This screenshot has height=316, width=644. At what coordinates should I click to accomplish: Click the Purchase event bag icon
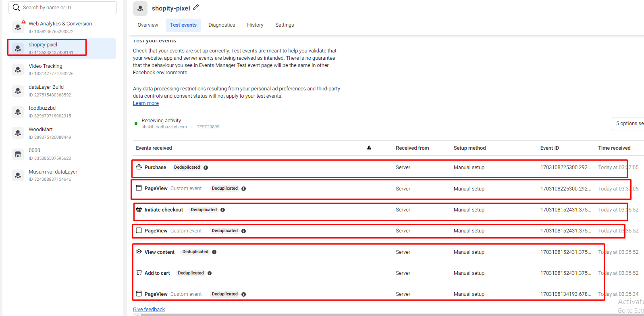click(139, 167)
